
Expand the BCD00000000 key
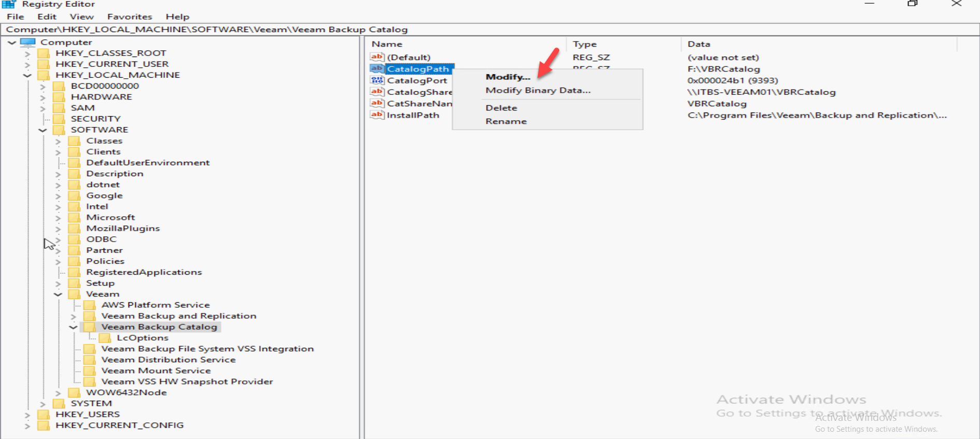pyautogui.click(x=42, y=86)
